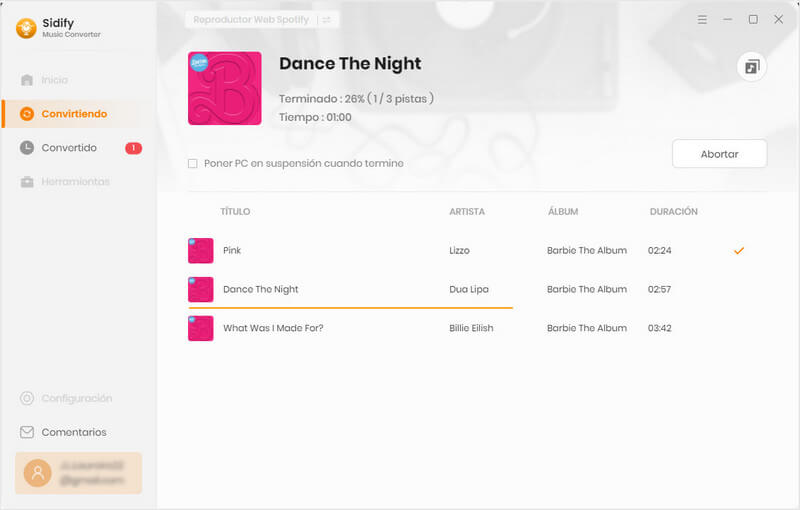Click the switch arrows icon beside Reproductor Web Spotify
The image size is (800, 510).
327,20
